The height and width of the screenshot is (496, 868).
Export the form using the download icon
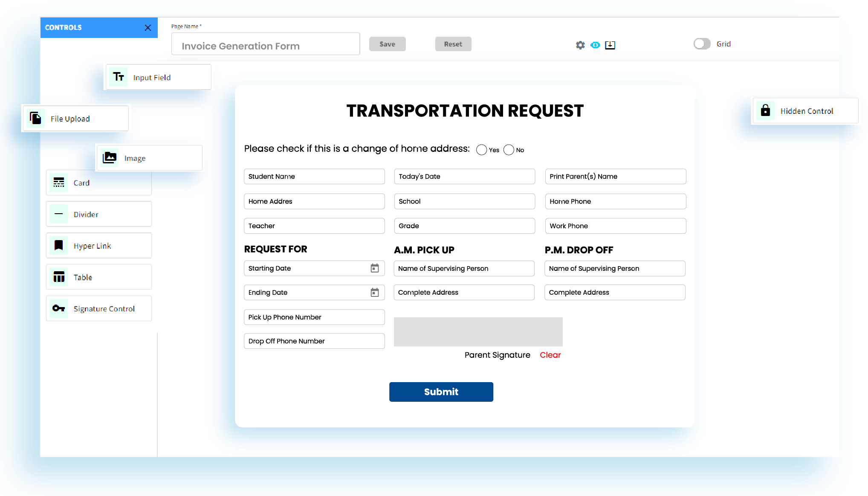pyautogui.click(x=610, y=45)
